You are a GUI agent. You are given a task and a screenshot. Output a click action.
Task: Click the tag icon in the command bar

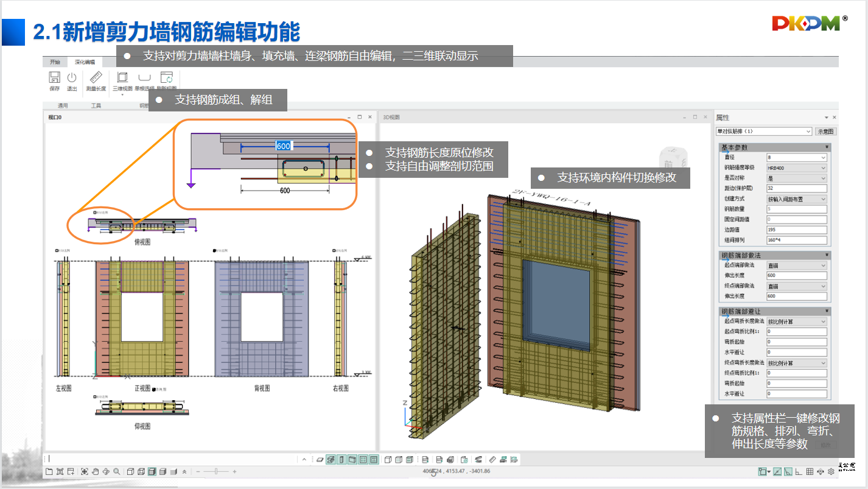[493, 459]
